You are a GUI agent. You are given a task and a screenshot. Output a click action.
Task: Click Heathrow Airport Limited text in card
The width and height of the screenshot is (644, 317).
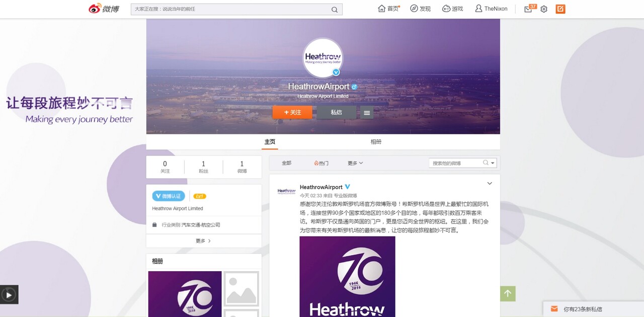[178, 208]
